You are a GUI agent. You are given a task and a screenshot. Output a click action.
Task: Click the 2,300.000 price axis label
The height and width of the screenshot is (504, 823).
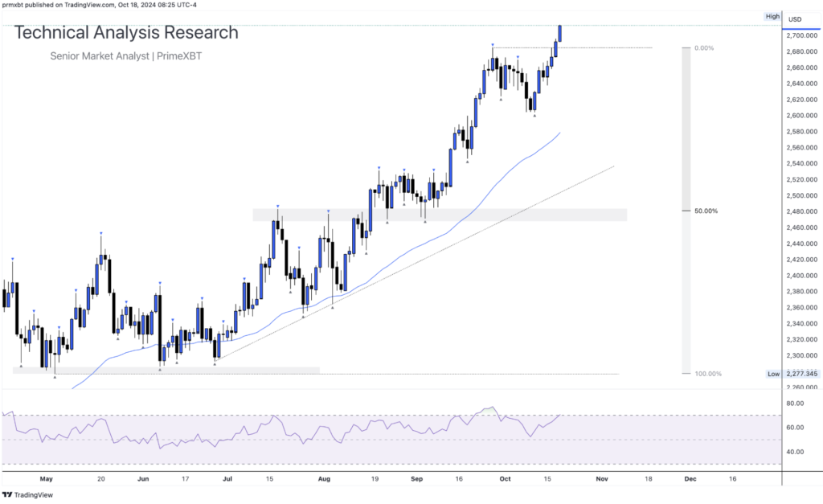pyautogui.click(x=801, y=356)
